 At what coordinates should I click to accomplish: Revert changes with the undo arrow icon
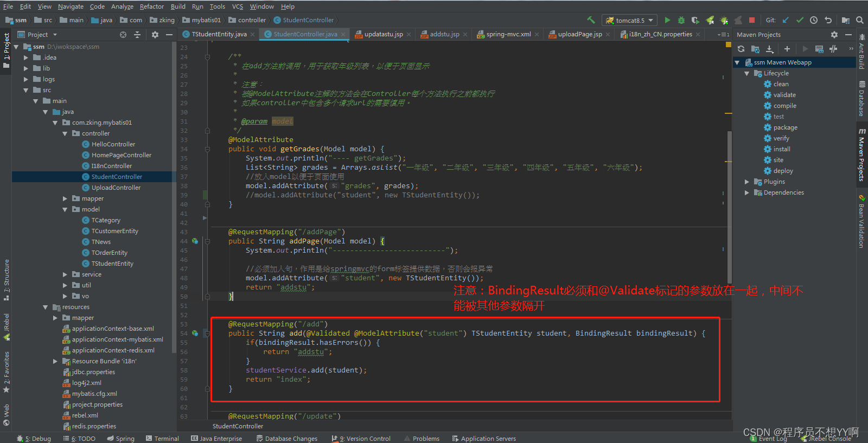pyautogui.click(x=828, y=20)
